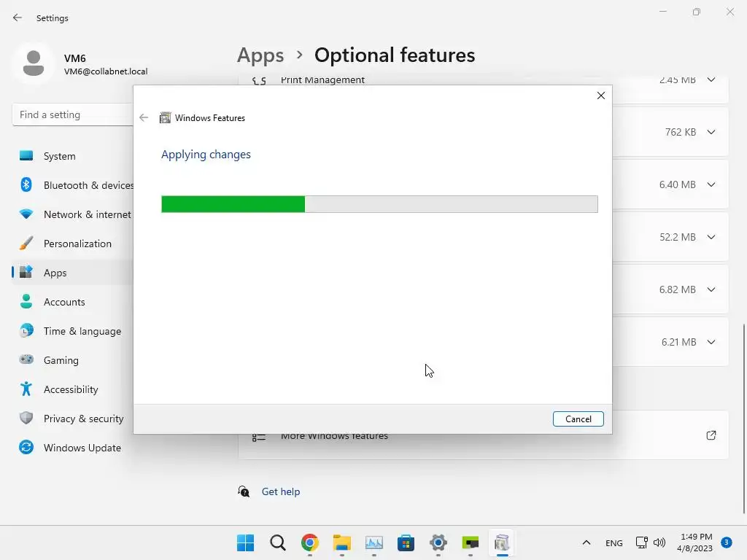Click the Network wifi icon in sidebar

click(26, 214)
